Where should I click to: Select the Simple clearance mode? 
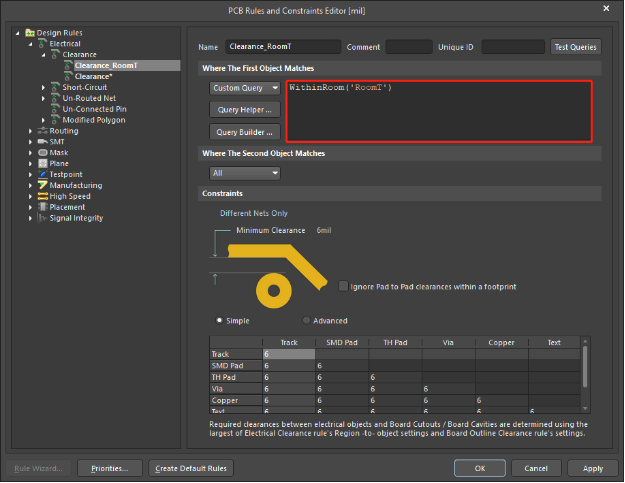219,320
